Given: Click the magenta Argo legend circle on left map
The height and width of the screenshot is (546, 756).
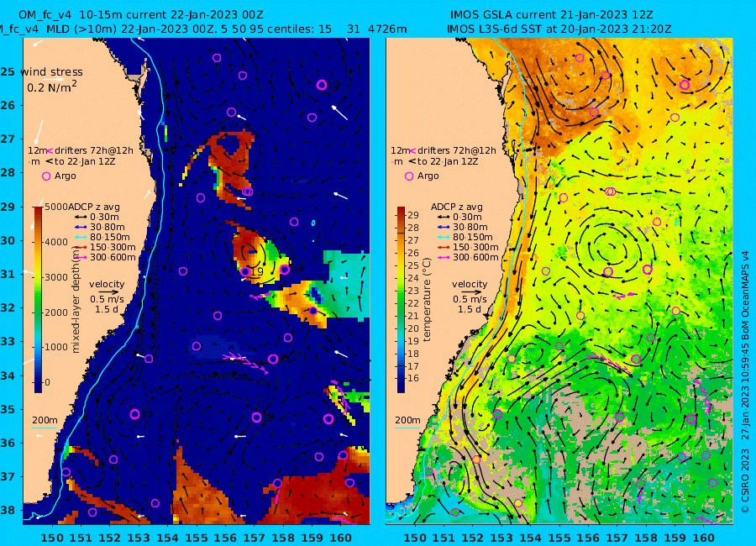Looking at the screenshot, I should click(x=46, y=176).
